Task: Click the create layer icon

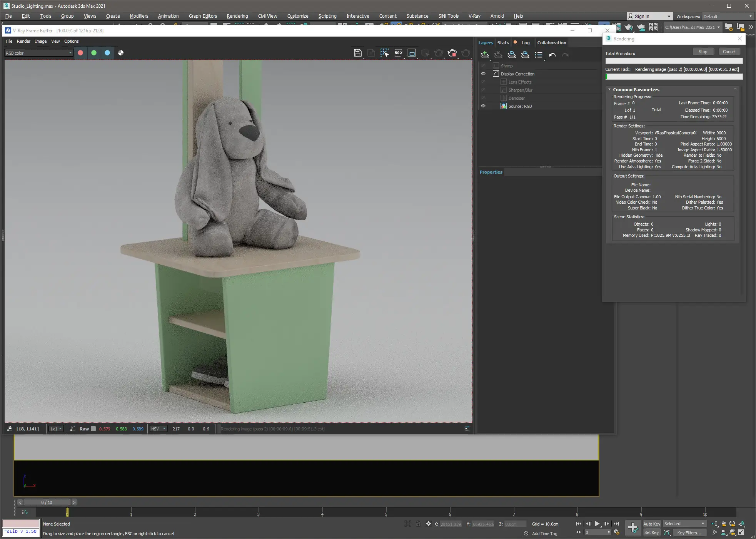Action: 485,55
